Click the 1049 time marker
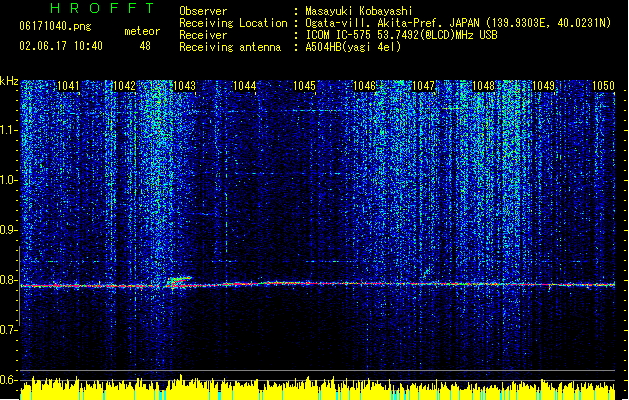 (543, 86)
